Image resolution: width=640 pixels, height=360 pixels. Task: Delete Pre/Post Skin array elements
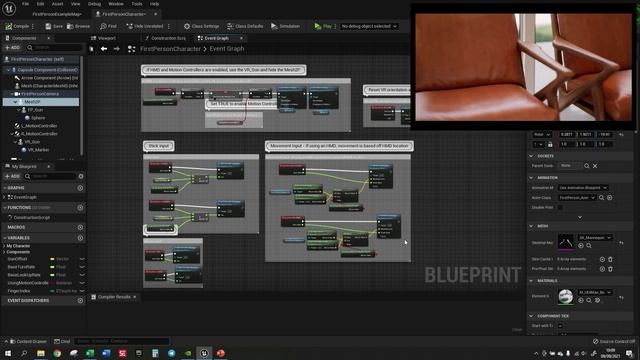point(610,269)
